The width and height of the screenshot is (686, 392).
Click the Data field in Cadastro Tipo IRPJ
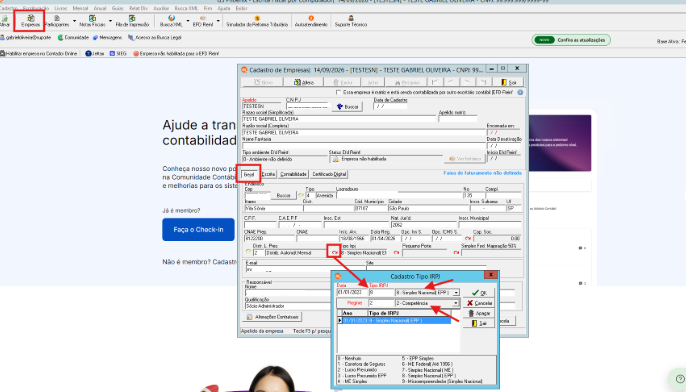pos(352,292)
